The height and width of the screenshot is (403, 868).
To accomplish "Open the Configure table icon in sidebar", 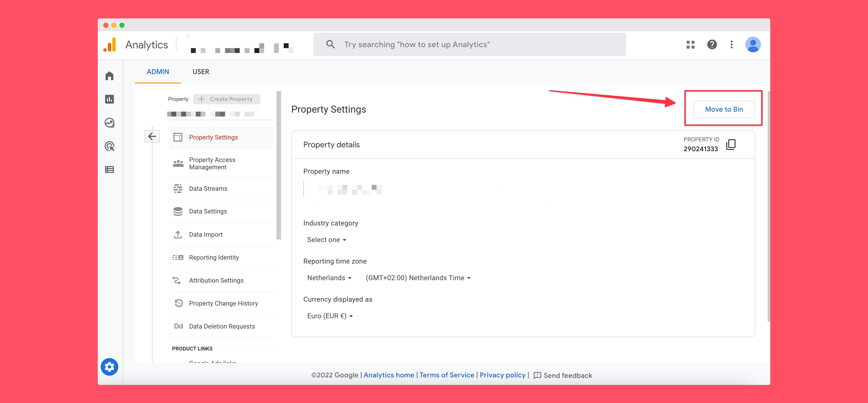I will point(109,169).
